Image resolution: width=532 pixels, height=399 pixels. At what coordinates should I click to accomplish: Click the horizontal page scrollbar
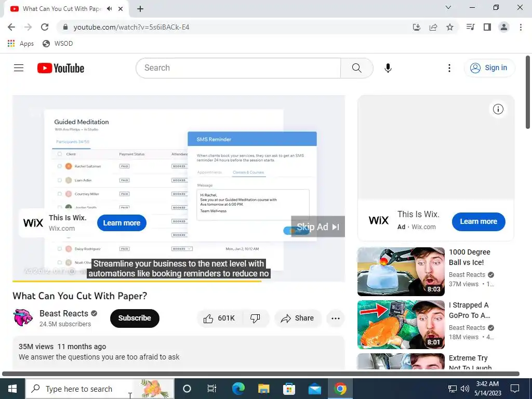point(261,374)
